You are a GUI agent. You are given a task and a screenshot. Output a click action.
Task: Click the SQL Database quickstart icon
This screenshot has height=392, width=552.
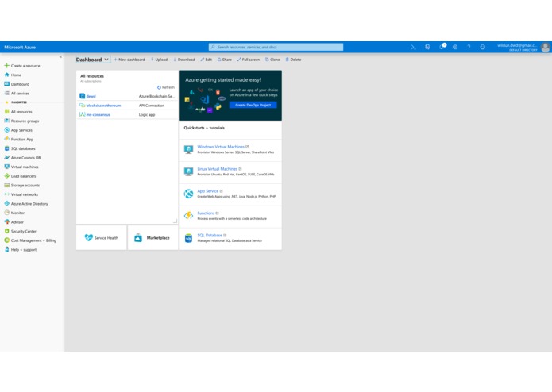pyautogui.click(x=189, y=238)
